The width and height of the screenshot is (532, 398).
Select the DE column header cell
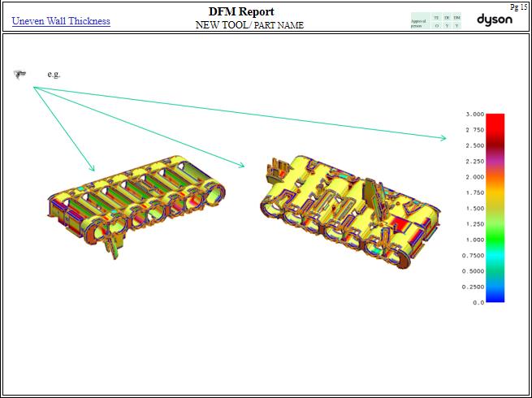447,16
